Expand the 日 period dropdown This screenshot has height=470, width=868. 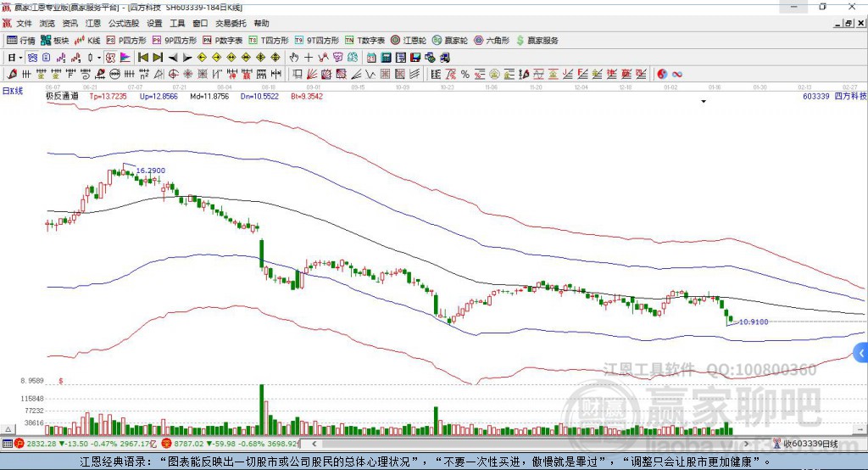[x=20, y=58]
